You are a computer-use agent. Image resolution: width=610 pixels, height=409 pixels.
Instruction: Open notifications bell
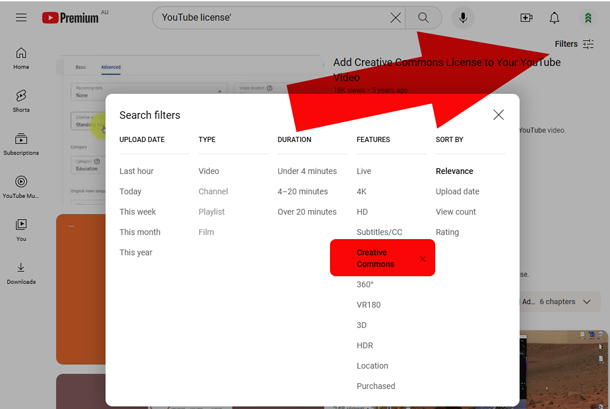pos(554,18)
